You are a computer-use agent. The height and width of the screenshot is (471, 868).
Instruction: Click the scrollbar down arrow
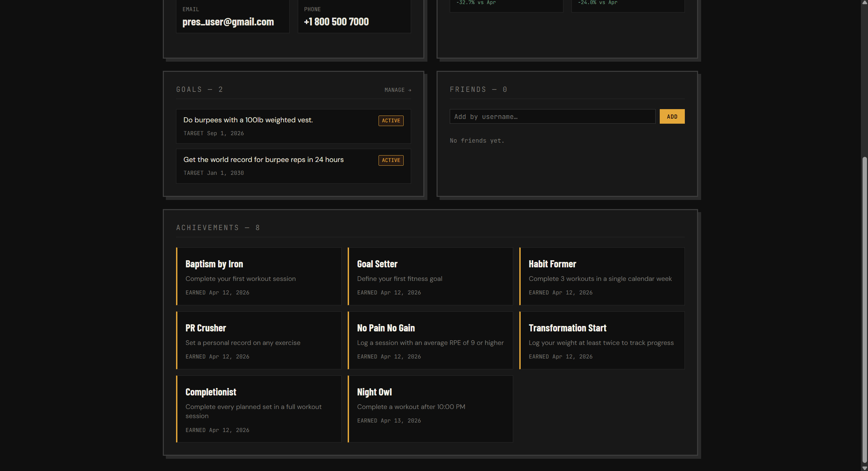(865, 468)
